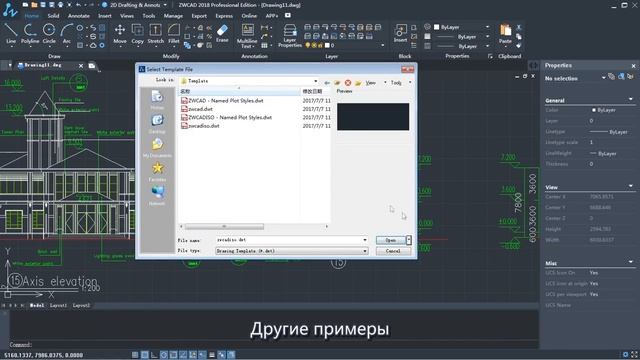Click the Favorites star in dialog sidebar
This screenshot has width=640, height=360.
(x=157, y=172)
